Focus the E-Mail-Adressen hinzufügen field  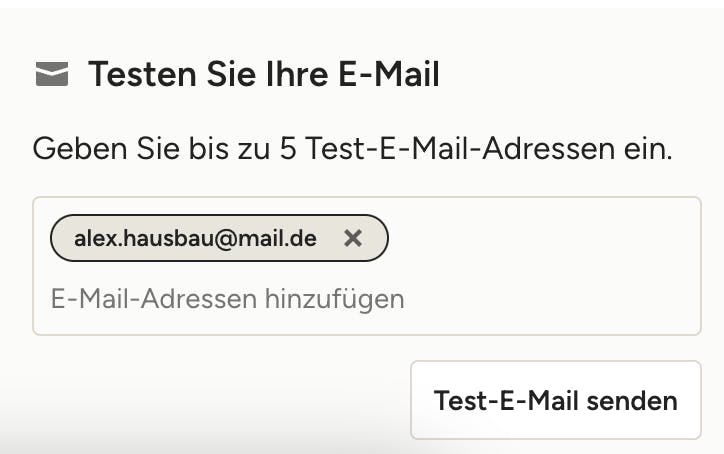[x=228, y=298]
